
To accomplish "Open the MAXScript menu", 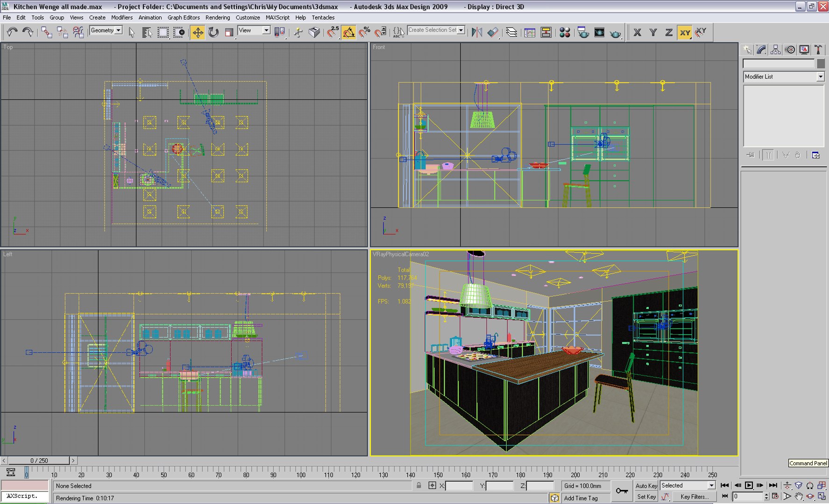I will pyautogui.click(x=277, y=18).
